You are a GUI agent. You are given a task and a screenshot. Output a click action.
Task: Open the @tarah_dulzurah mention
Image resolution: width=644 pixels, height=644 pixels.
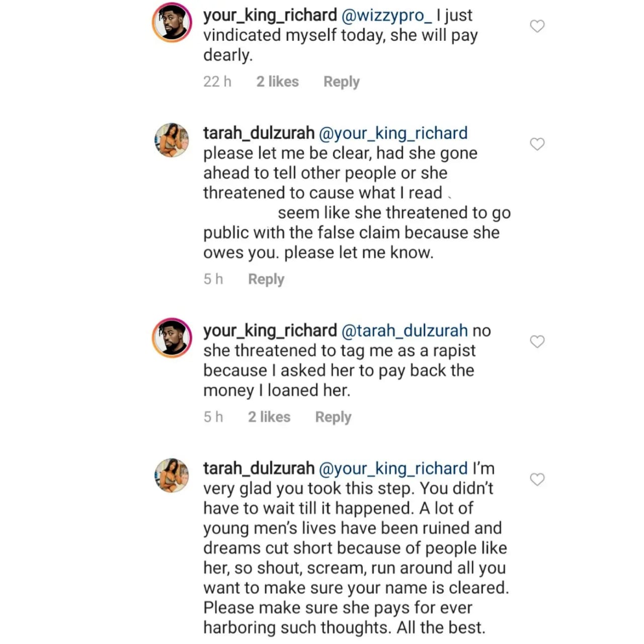tap(405, 331)
